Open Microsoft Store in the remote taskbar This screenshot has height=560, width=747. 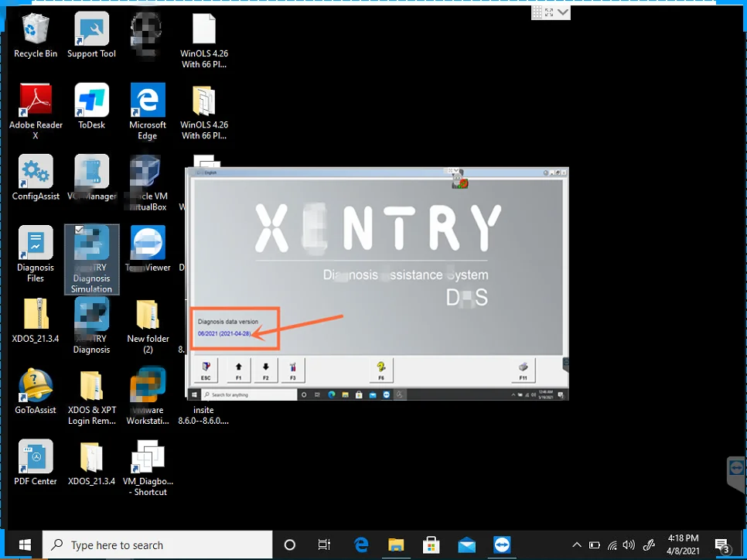tap(359, 394)
